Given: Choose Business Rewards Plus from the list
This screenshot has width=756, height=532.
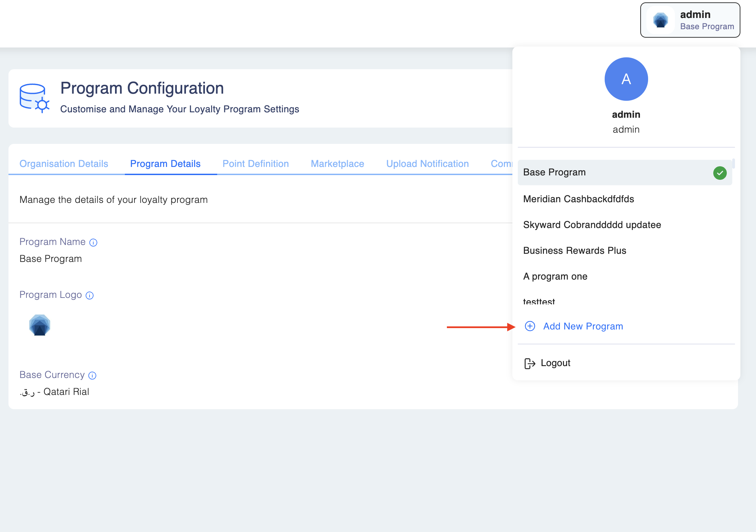Looking at the screenshot, I should [574, 251].
